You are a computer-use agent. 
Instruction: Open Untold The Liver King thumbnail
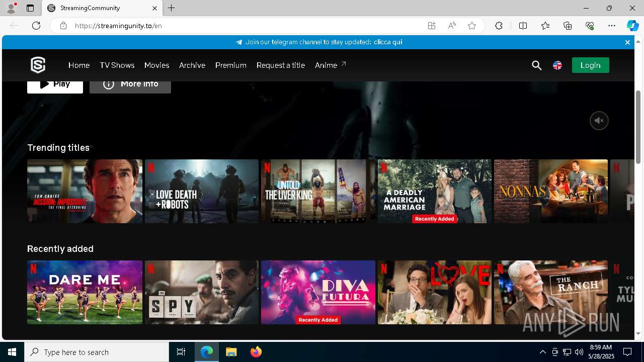pos(318,192)
